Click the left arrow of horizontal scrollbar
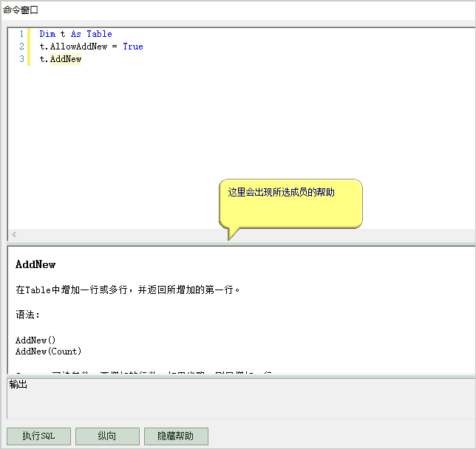Viewport: 476px width, 449px height. click(14, 234)
